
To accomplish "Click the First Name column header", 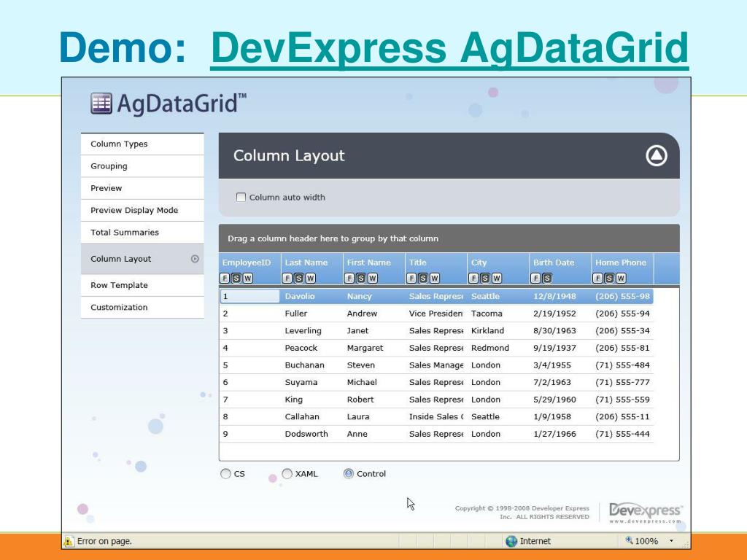I will [x=374, y=269].
